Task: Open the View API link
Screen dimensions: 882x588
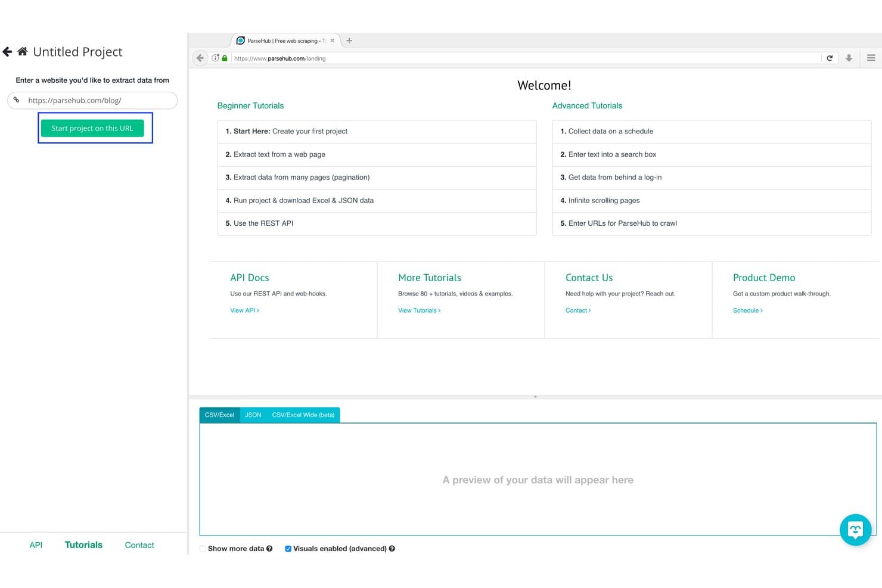Action: [244, 310]
